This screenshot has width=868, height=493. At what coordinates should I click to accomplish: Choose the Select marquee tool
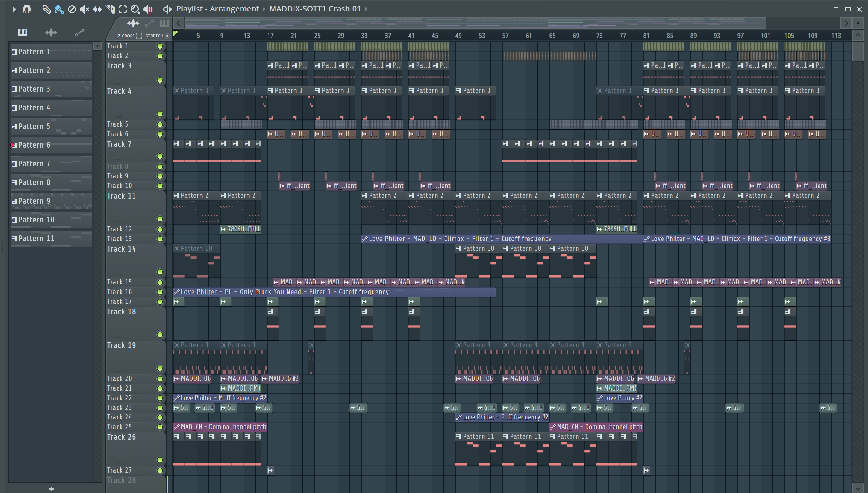click(123, 9)
